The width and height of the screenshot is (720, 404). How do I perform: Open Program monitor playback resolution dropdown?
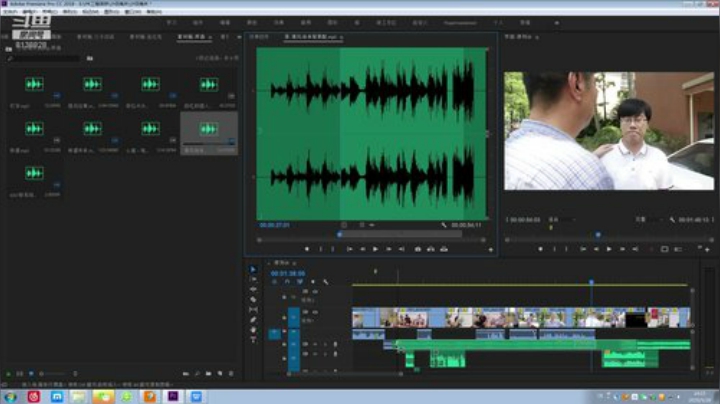(647, 220)
